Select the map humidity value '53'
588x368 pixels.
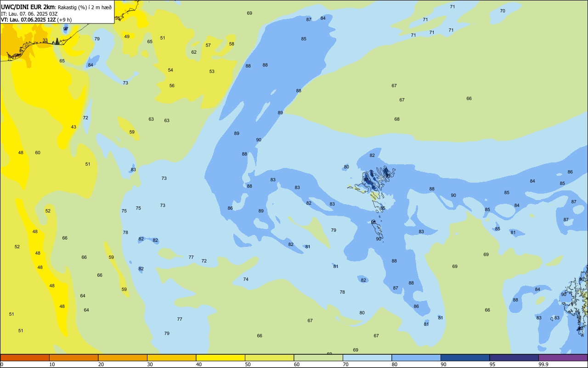pos(212,72)
